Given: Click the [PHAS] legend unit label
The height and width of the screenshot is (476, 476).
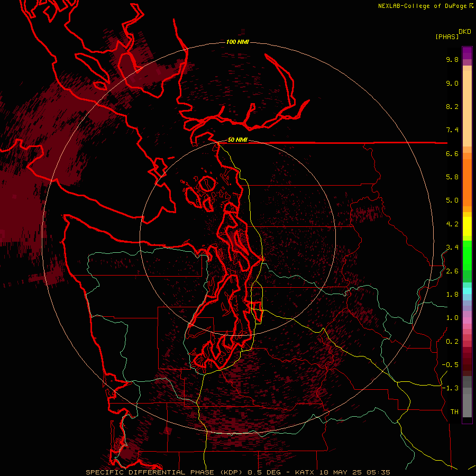Looking at the screenshot, I should pos(447,36).
